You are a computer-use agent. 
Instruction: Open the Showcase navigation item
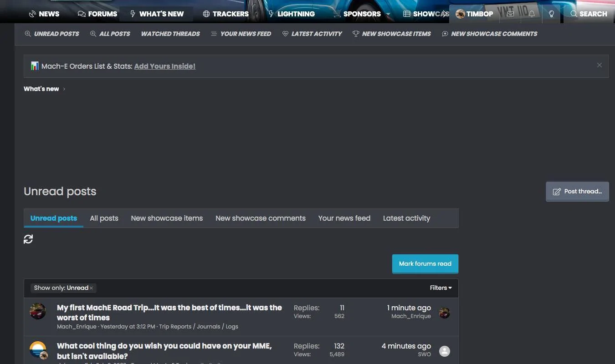point(426,14)
